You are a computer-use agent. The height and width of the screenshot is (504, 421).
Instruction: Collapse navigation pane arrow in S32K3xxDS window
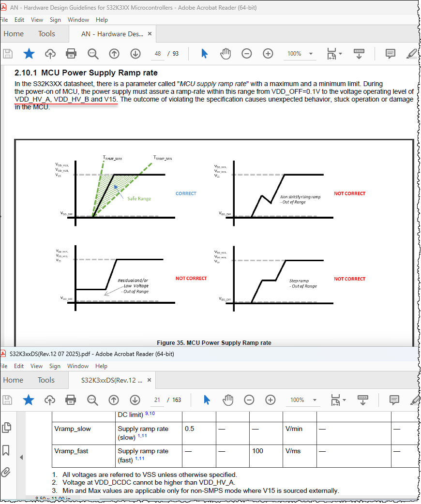21,457
